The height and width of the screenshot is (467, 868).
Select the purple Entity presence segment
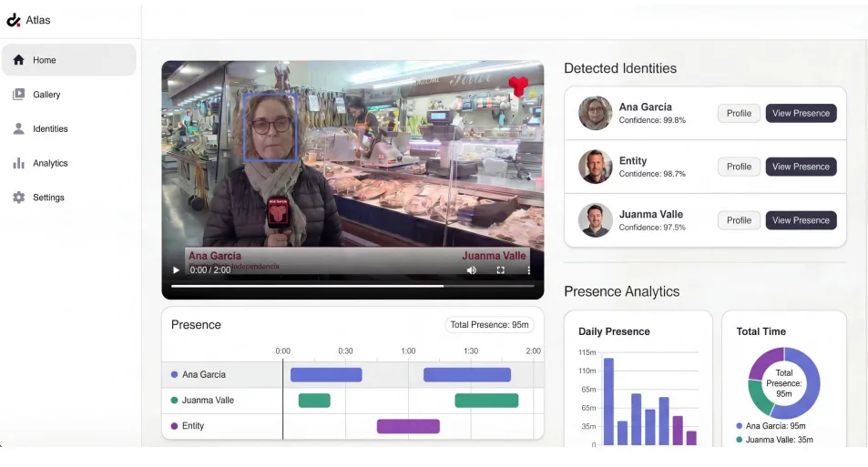click(408, 426)
